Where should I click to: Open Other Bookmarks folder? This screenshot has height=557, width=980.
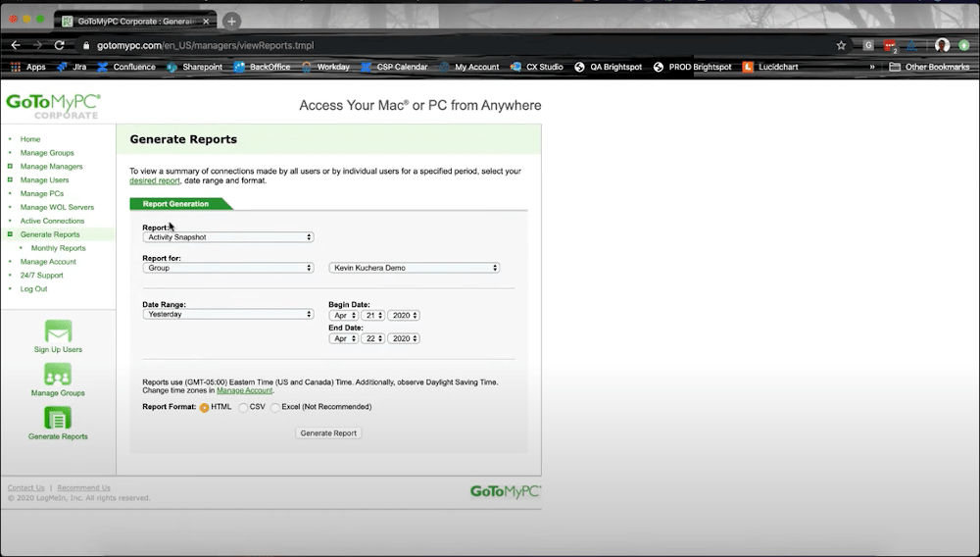point(929,67)
